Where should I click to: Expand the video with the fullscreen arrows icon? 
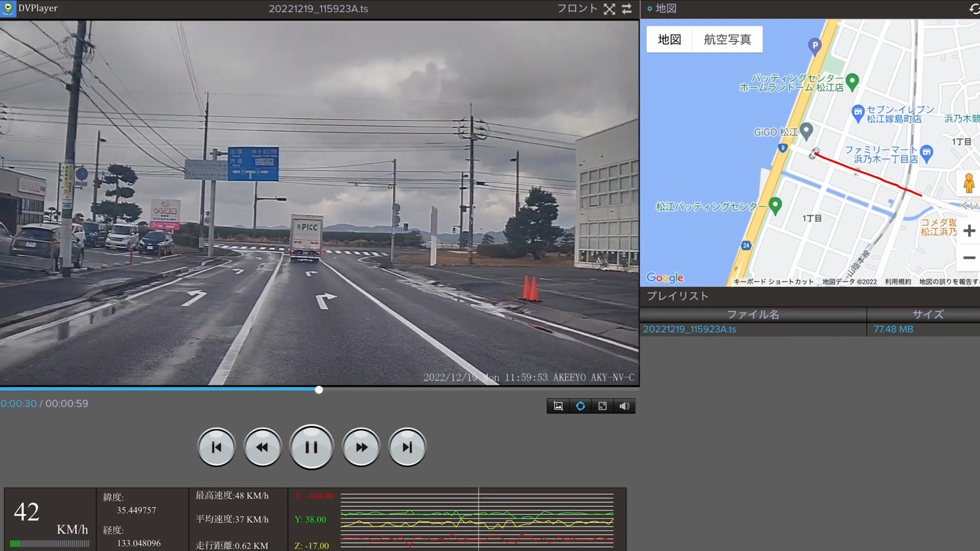coord(609,9)
